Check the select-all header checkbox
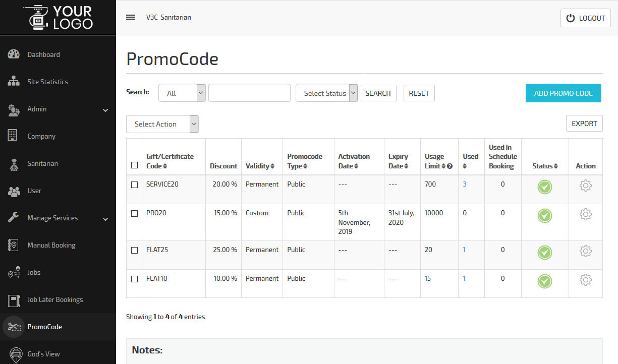618x364 pixels. [134, 165]
